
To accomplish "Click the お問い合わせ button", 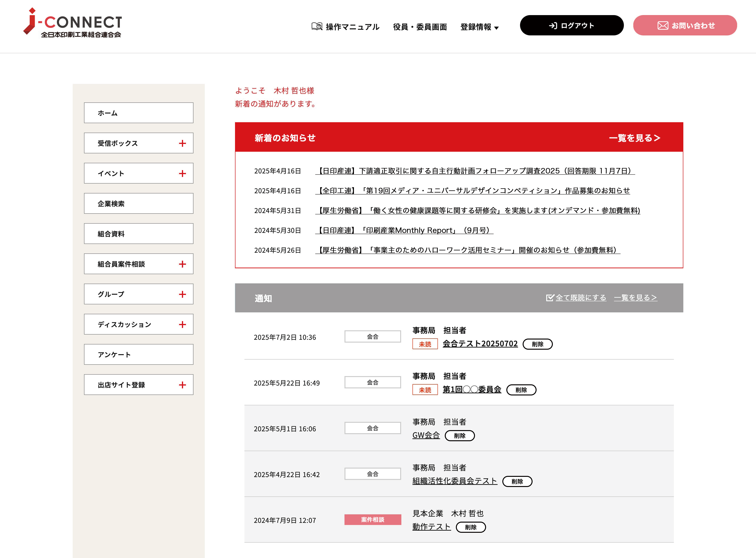I will point(685,25).
